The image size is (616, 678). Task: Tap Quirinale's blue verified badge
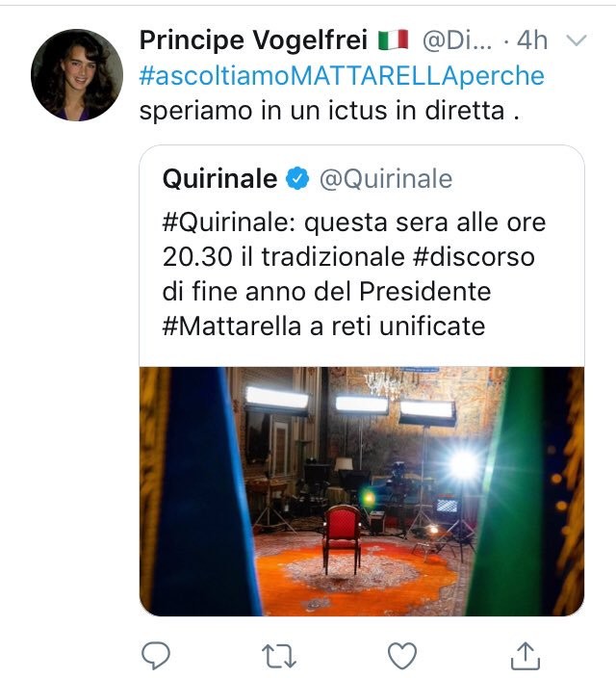[297, 178]
